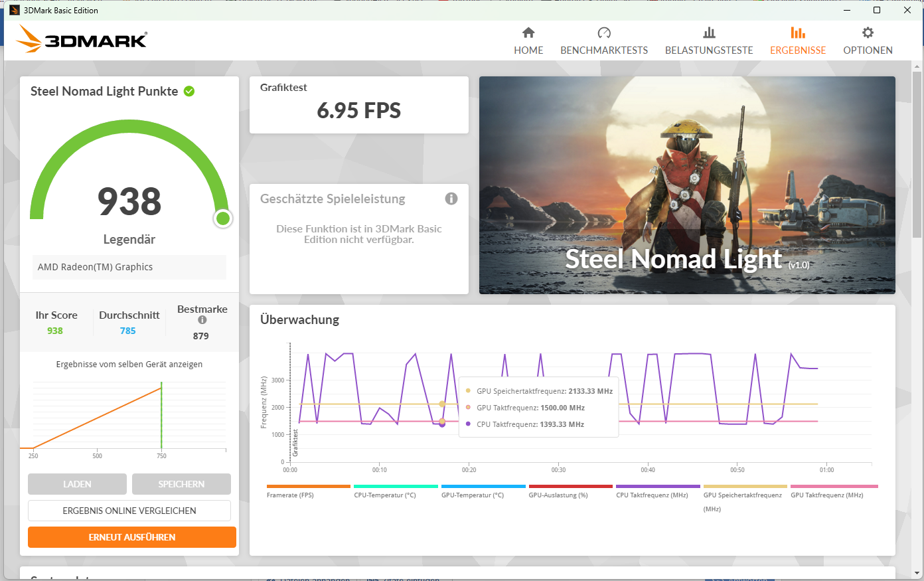Open the OPTIONEN tab
924x581 pixels.
868,41
